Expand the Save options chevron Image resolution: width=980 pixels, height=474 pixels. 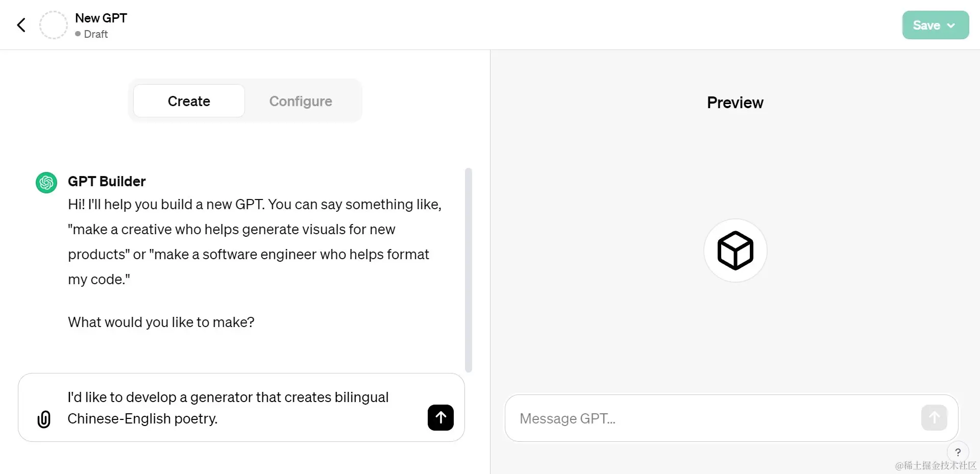[951, 24]
